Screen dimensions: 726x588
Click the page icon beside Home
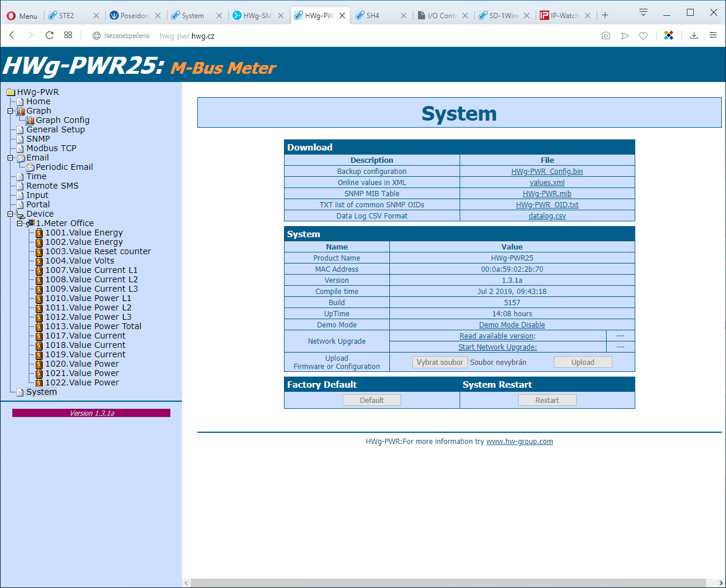click(20, 101)
